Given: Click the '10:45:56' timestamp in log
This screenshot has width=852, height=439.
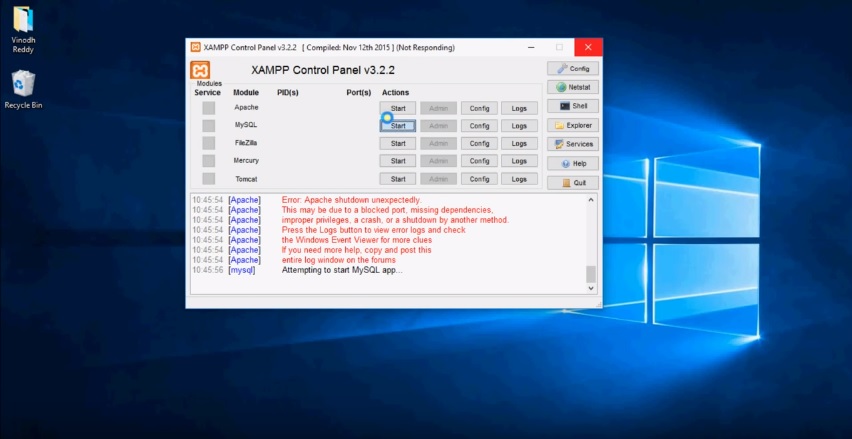Looking at the screenshot, I should coord(208,270).
